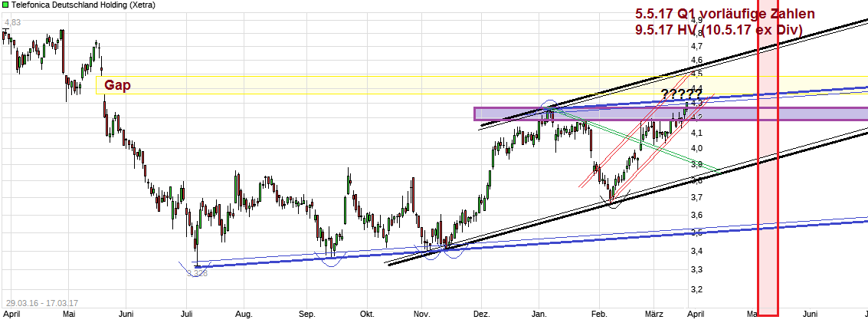Click the '3,328' low price label
The width and height of the screenshot is (868, 323).
pyautogui.click(x=197, y=273)
